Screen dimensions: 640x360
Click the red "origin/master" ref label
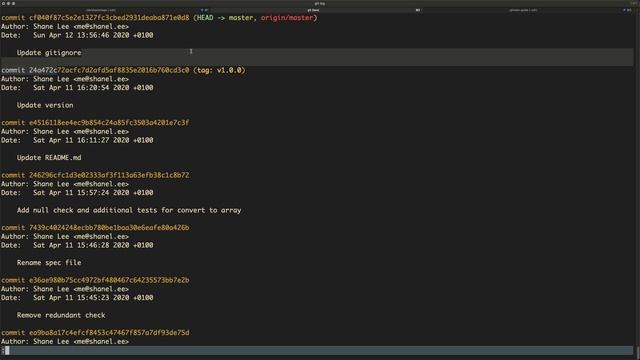[x=287, y=18]
